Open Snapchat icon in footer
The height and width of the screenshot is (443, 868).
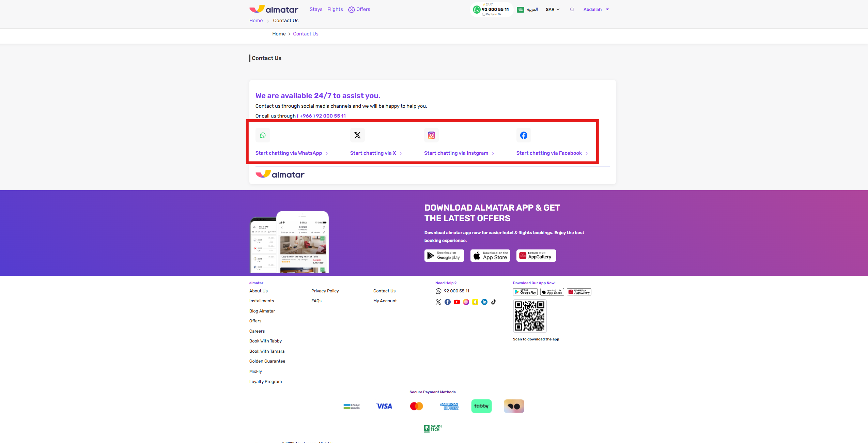click(475, 302)
